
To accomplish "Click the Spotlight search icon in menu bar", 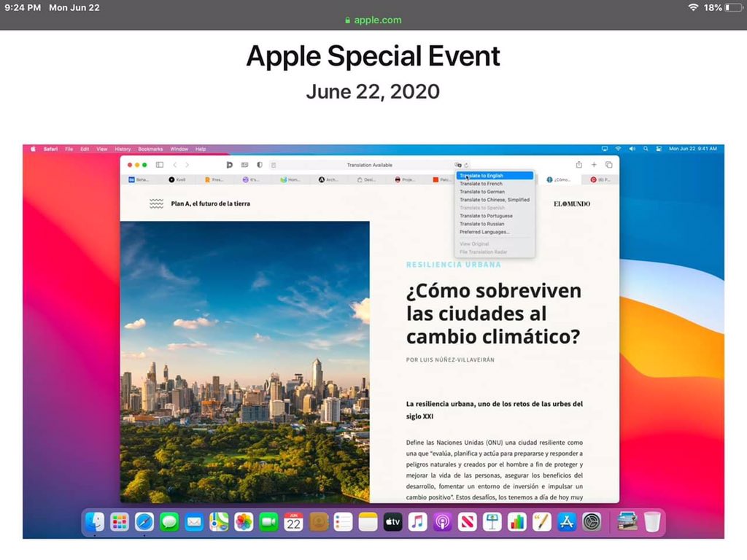I will pyautogui.click(x=646, y=149).
